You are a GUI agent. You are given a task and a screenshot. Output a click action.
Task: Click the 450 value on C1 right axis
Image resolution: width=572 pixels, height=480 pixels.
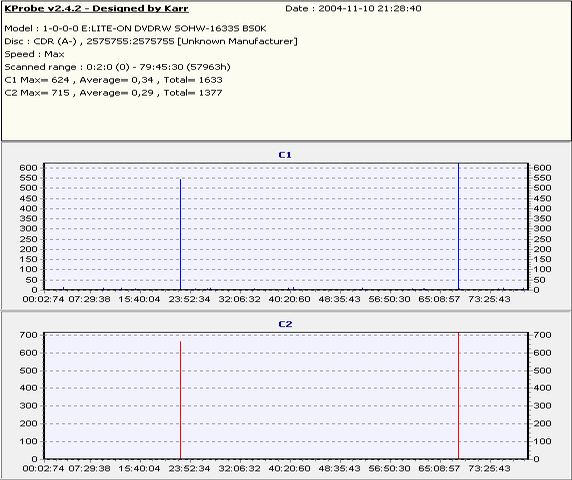pos(542,199)
